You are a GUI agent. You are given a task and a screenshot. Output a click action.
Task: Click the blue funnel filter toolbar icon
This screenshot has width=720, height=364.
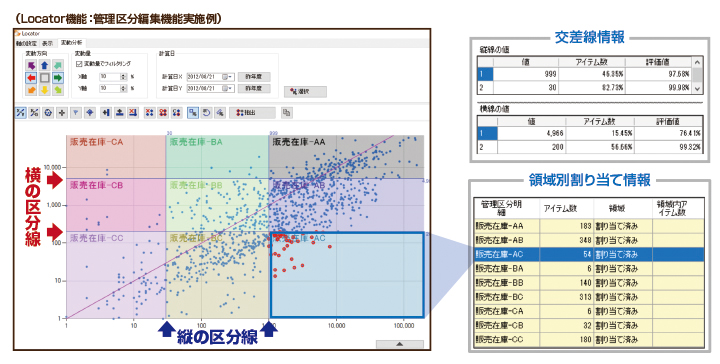(76, 112)
